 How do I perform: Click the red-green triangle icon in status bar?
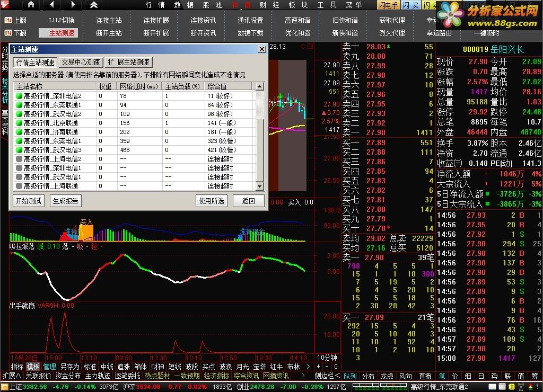point(530,387)
